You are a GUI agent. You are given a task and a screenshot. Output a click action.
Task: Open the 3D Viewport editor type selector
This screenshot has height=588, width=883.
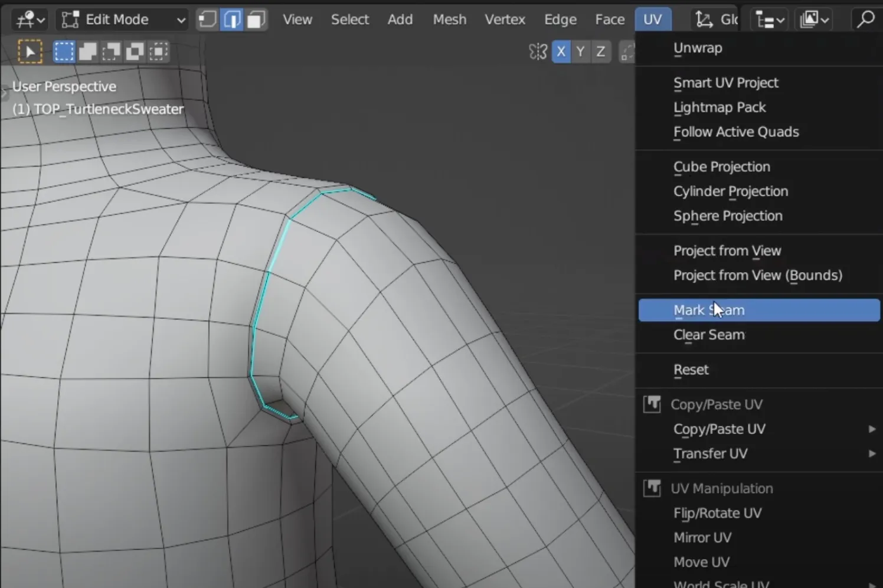coord(31,19)
